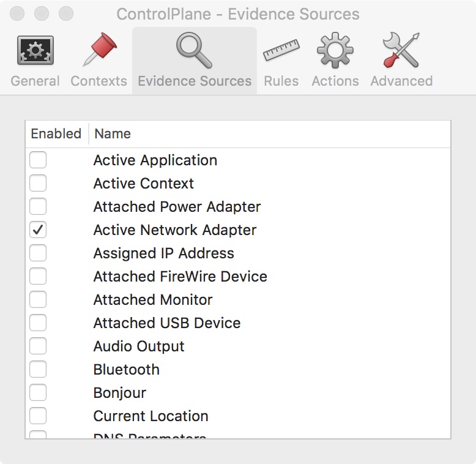Enable the Audio Output checkbox
Viewport: 476px width, 464px height.
[38, 346]
